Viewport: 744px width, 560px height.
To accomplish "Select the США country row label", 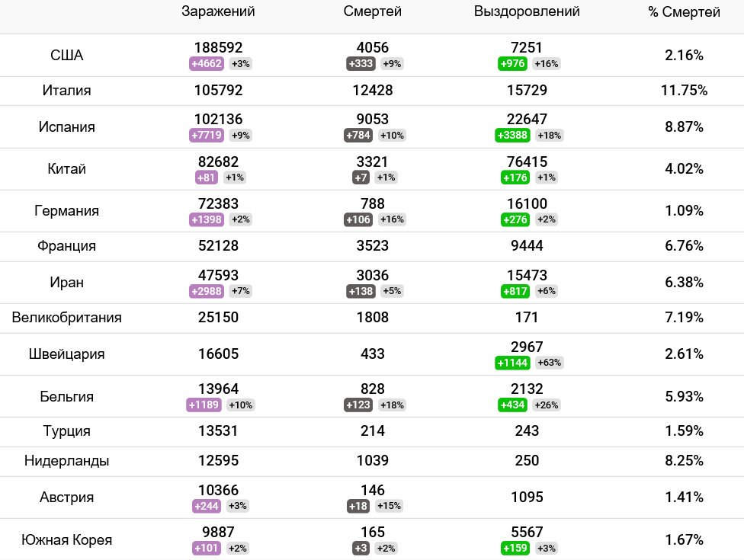I will [66, 56].
